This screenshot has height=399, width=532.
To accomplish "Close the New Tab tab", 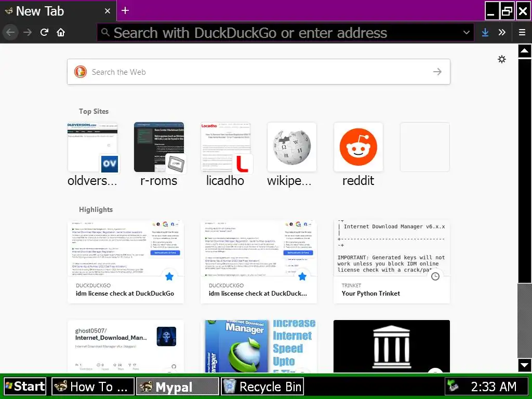I will 107,11.
